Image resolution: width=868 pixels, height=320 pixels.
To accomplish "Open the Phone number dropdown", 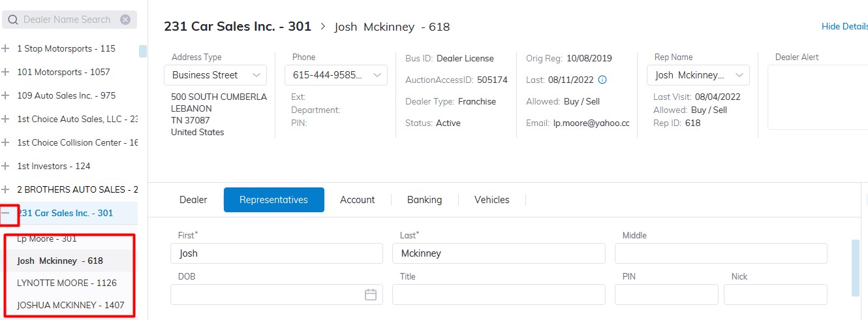I will (x=336, y=75).
